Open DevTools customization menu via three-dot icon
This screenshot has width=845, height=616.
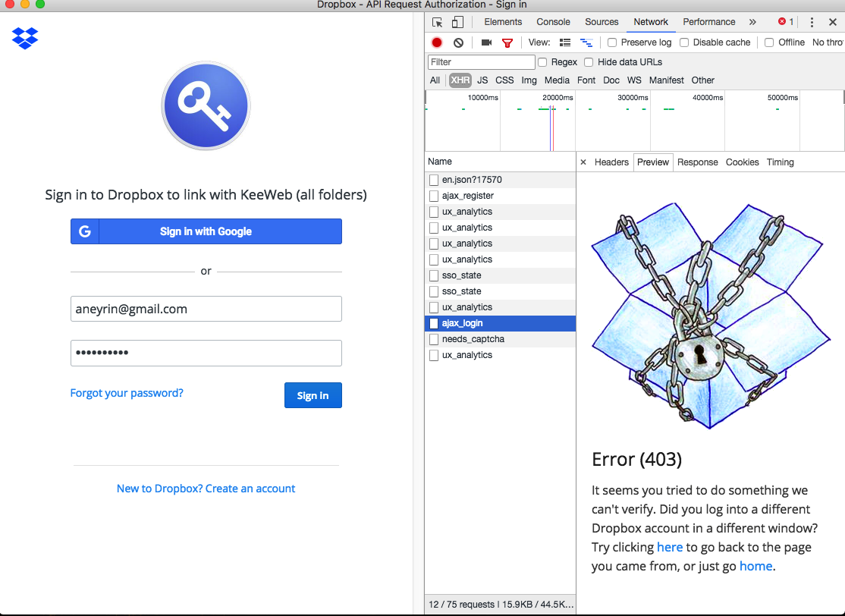(811, 21)
